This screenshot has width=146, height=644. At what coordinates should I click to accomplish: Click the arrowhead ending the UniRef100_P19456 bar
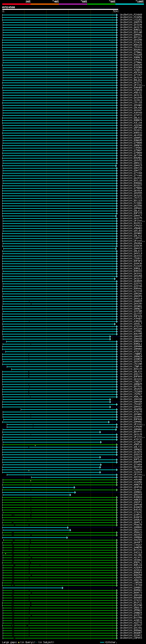117,17
